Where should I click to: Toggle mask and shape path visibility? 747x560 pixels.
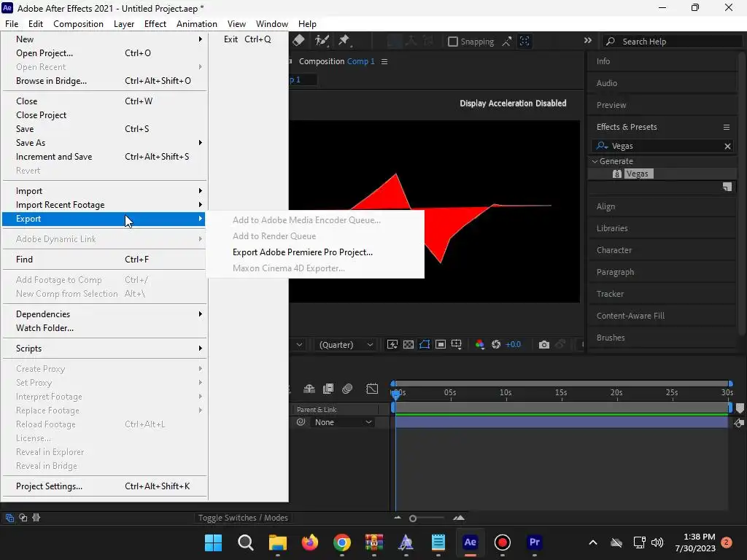[425, 344]
